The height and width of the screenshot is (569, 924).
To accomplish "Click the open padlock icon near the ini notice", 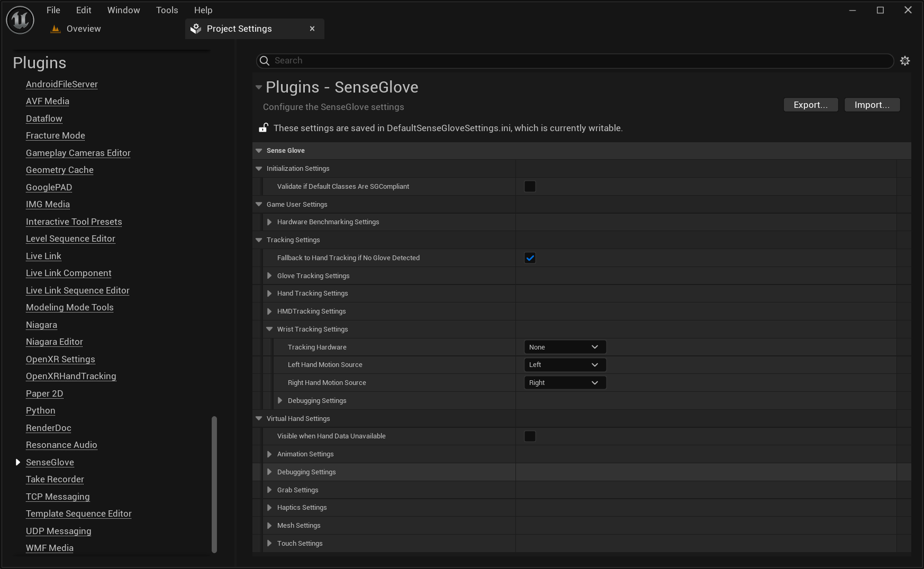I will pyautogui.click(x=264, y=127).
